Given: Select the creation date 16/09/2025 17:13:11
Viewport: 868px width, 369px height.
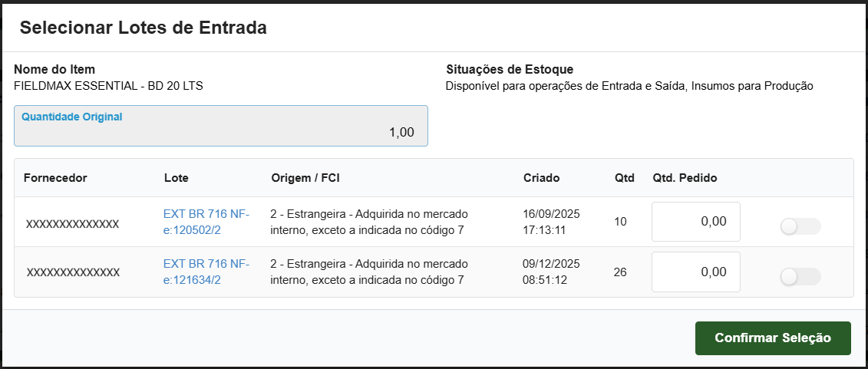Looking at the screenshot, I should [x=551, y=221].
